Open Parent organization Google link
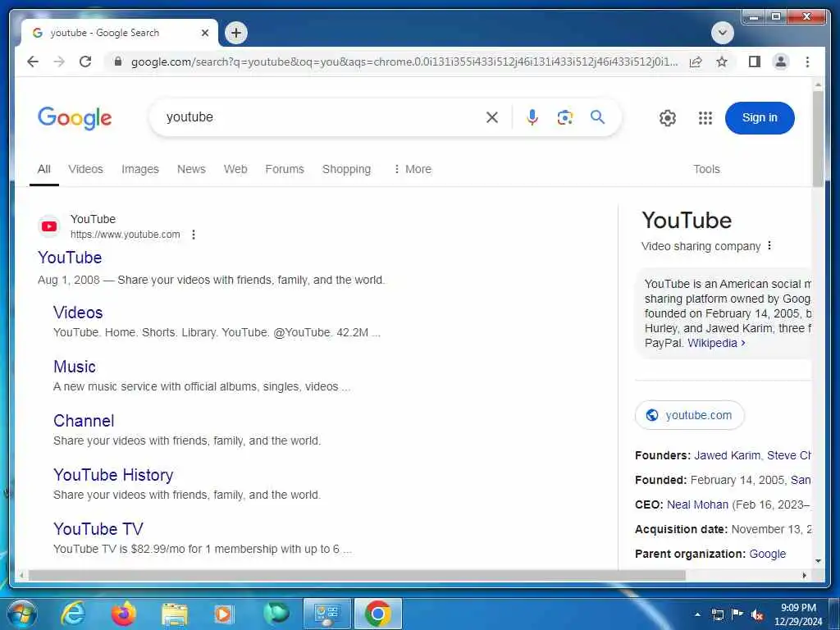The image size is (840, 630). [x=767, y=554]
